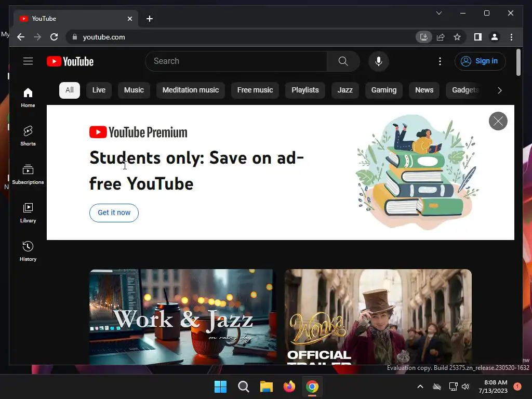Click the YouTube logo
This screenshot has width=532, height=399.
pyautogui.click(x=70, y=61)
